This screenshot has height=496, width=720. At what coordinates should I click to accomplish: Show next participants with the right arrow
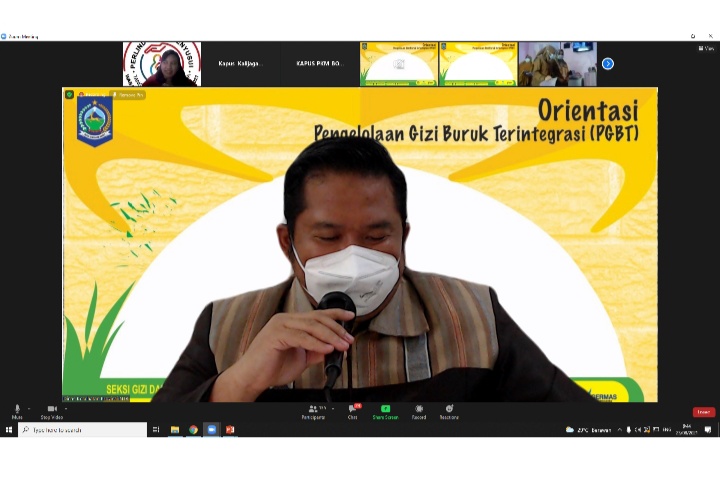[x=607, y=64]
